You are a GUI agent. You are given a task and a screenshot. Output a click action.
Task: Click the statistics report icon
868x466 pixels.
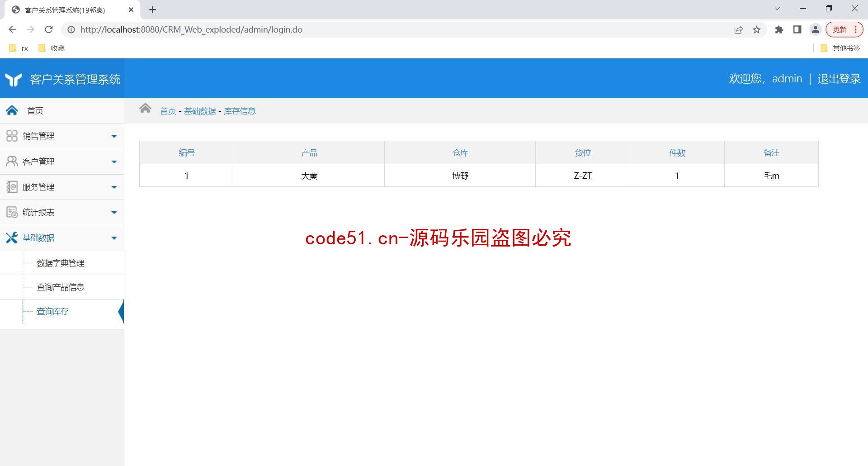point(12,212)
